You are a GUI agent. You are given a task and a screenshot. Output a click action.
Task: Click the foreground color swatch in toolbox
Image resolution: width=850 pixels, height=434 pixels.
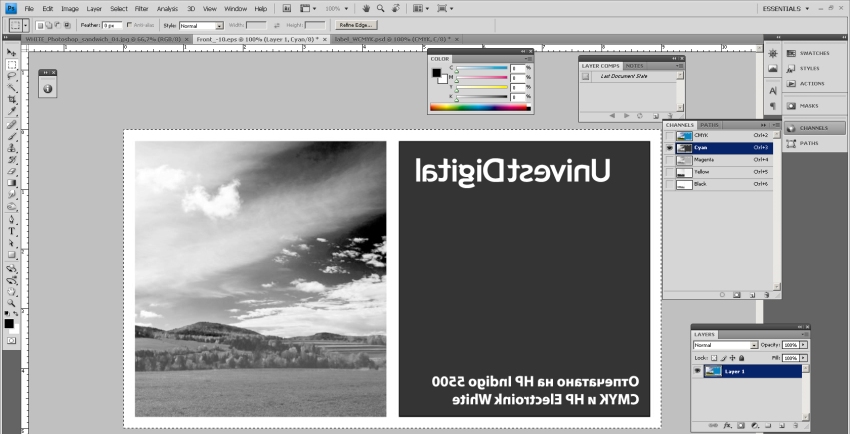[x=9, y=324]
